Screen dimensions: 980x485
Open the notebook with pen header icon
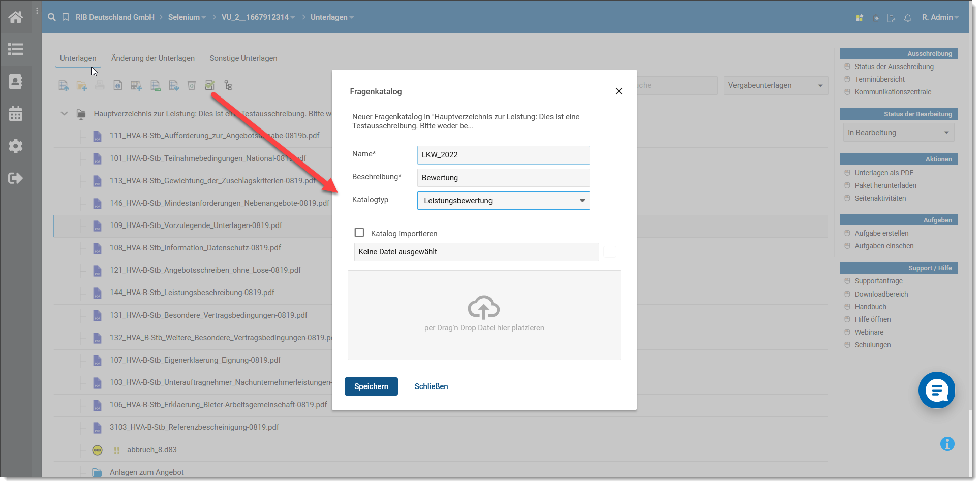click(892, 18)
